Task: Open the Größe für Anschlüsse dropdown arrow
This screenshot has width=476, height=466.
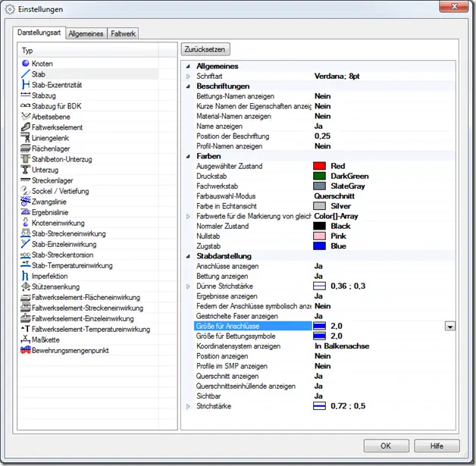Action: (450, 327)
